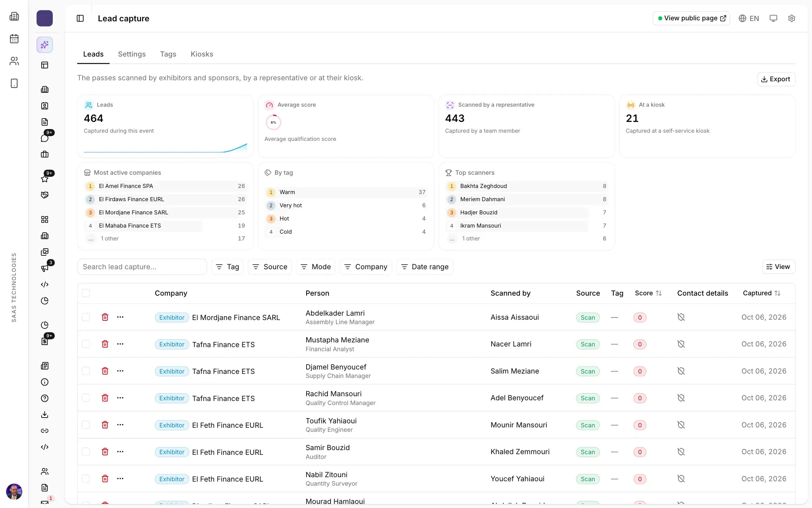Open the EN language selector
This screenshot has width=812, height=508.
749,18
